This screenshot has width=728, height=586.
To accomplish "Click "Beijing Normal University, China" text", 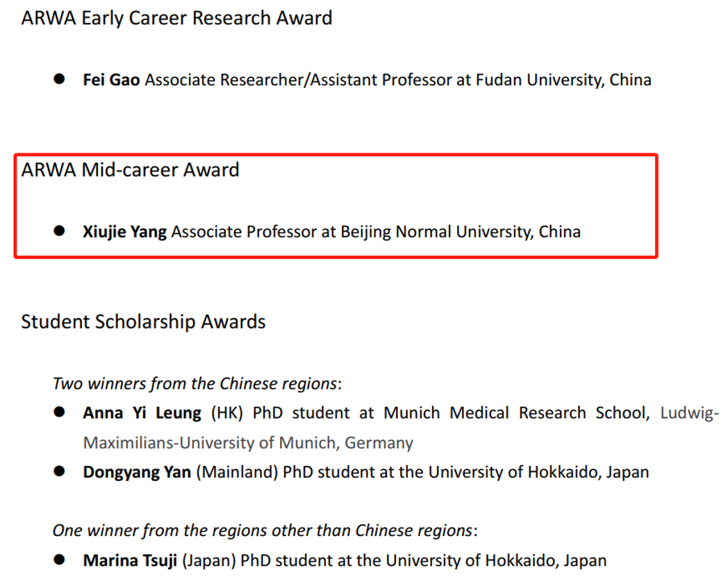I will pos(460,232).
